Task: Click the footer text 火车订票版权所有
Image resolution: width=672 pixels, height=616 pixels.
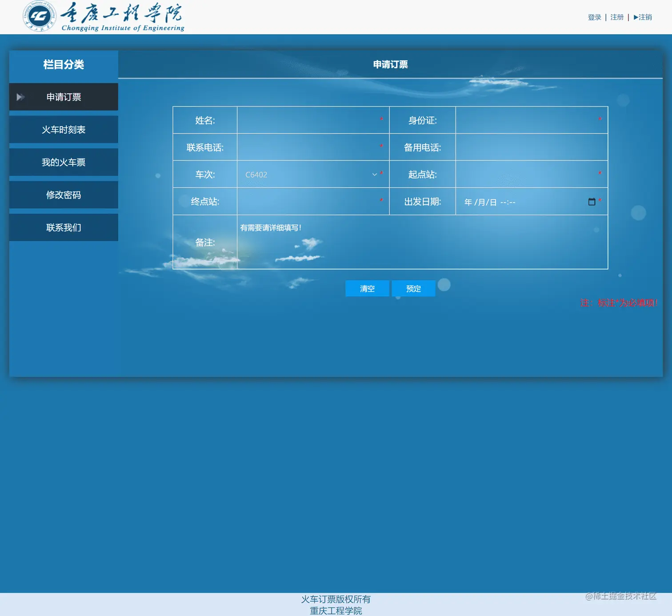Action: click(x=336, y=599)
